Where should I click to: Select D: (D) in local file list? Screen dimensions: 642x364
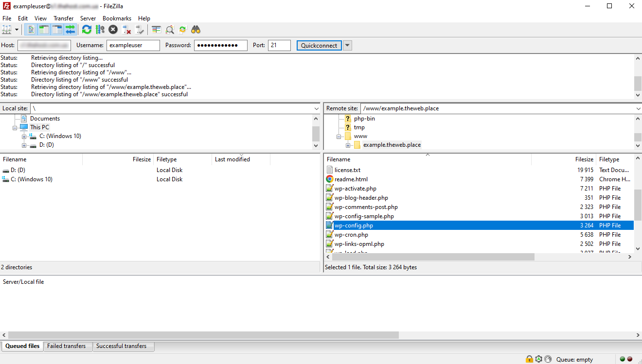(x=18, y=170)
